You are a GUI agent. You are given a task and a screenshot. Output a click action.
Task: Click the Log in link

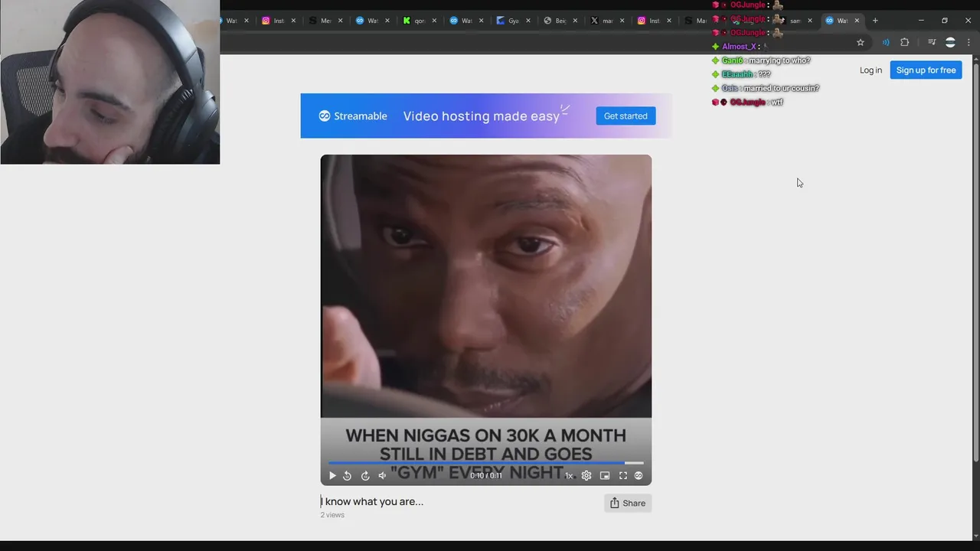(x=871, y=70)
